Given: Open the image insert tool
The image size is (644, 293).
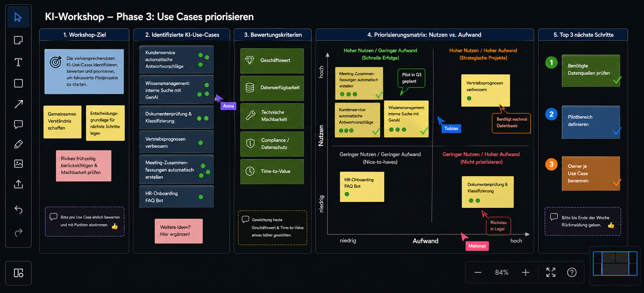Looking at the screenshot, I should [18, 164].
